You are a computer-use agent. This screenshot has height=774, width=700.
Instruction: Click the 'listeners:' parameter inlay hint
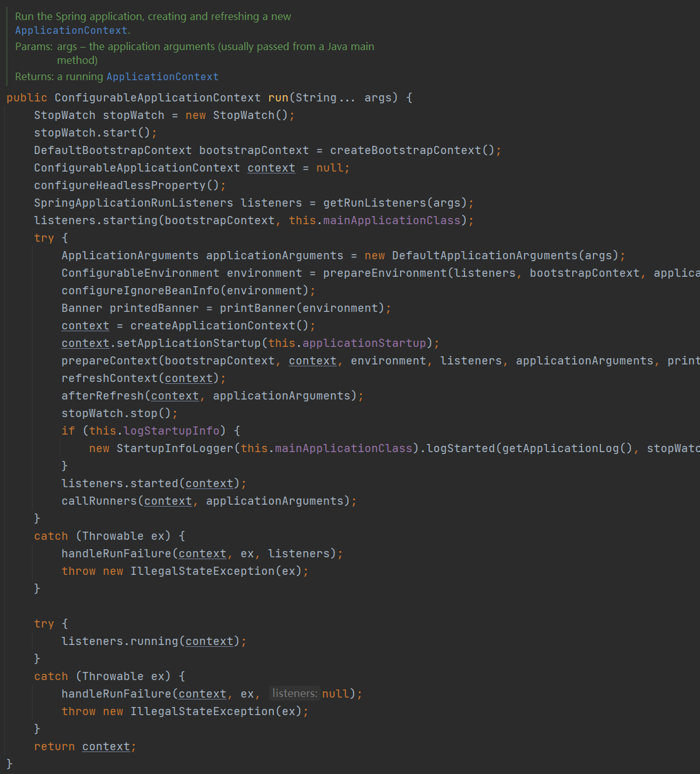point(295,693)
